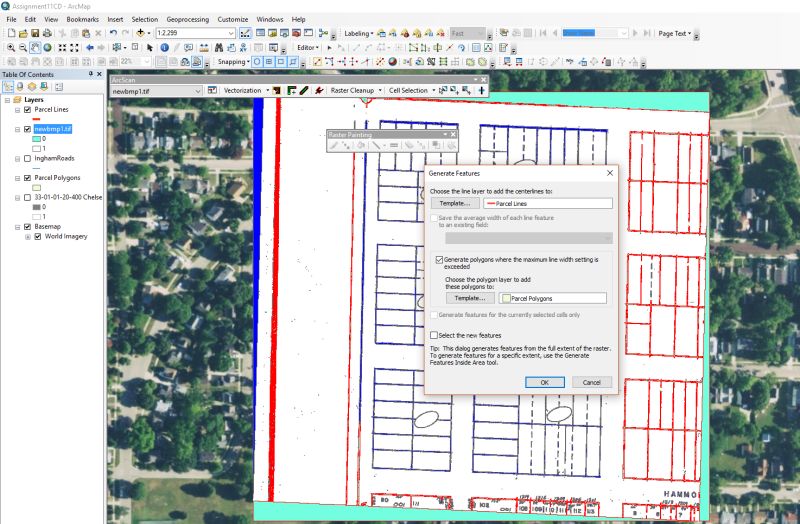
Task: Undo the last action
Action: (x=113, y=33)
